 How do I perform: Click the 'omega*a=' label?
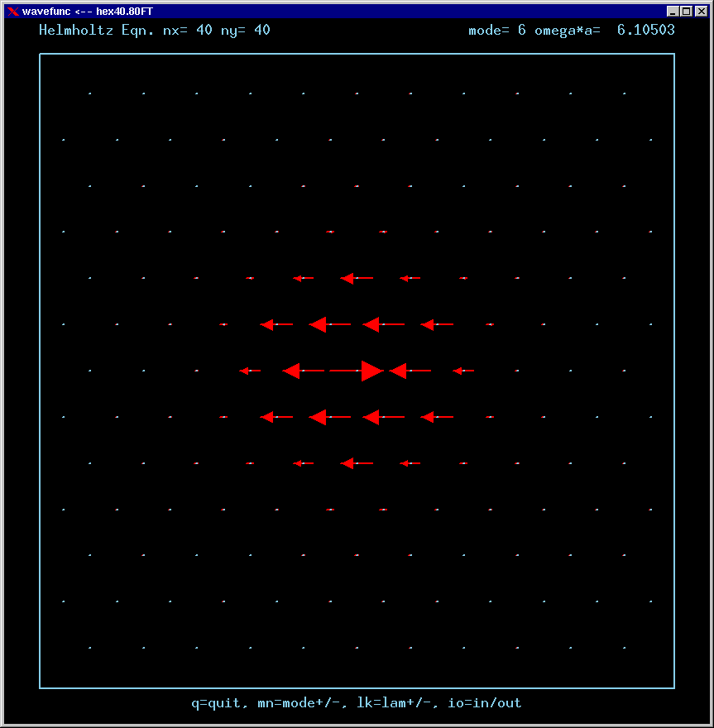(568, 30)
